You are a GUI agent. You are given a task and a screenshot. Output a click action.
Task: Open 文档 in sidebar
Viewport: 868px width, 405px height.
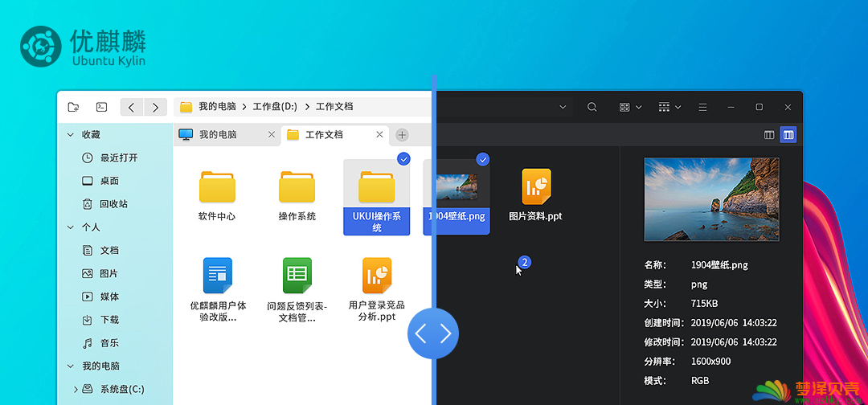100,250
